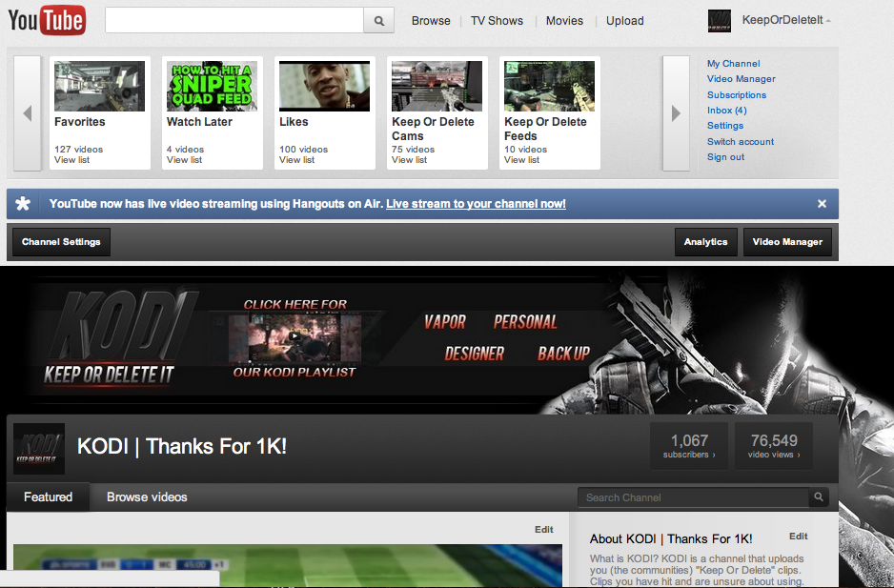
Task: Open the KeepOrDeleteIt account dropdown
Action: 785,20
